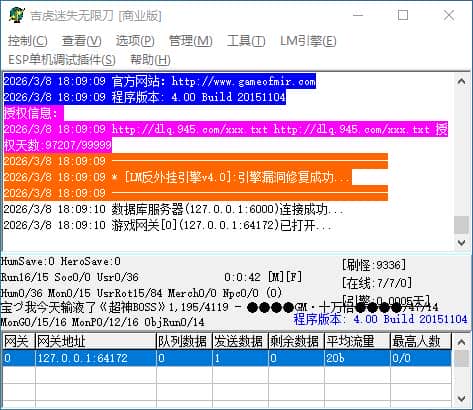Viewport: 473px width, 410px height.
Task: Click the gateway table scroll up arrow
Action: pos(461,342)
